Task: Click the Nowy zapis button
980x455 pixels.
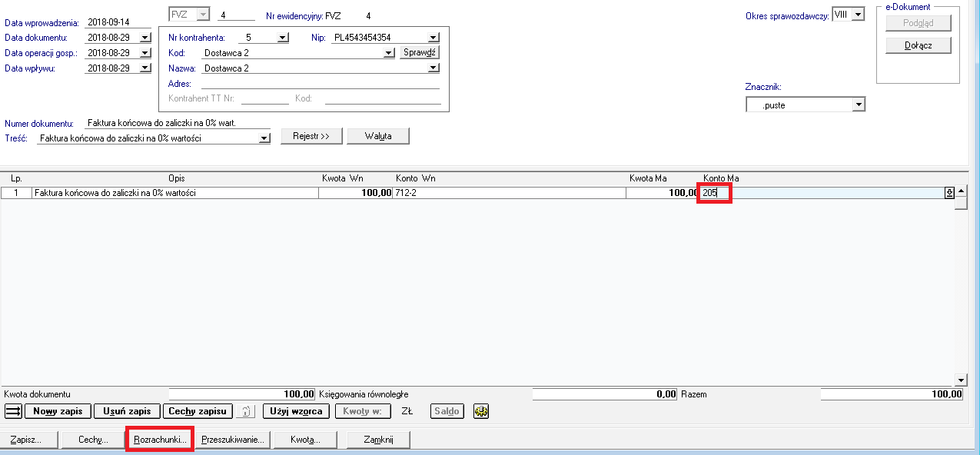Action: [58, 411]
